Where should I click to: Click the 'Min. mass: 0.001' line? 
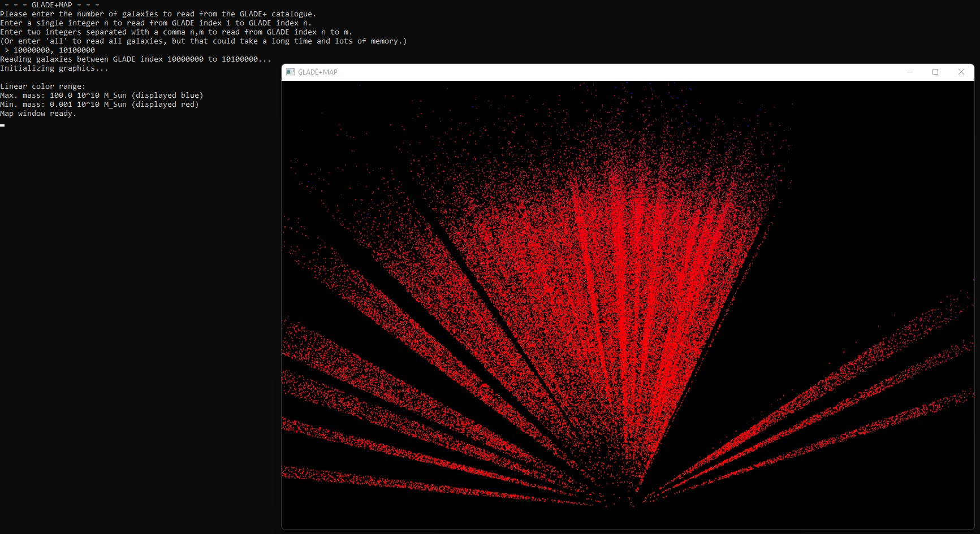coord(100,105)
